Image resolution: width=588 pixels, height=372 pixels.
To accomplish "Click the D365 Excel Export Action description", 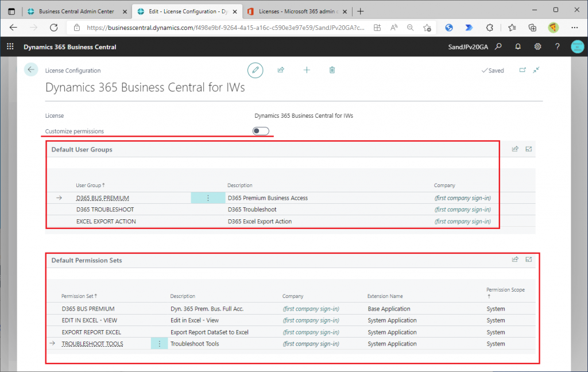I will coord(260,221).
